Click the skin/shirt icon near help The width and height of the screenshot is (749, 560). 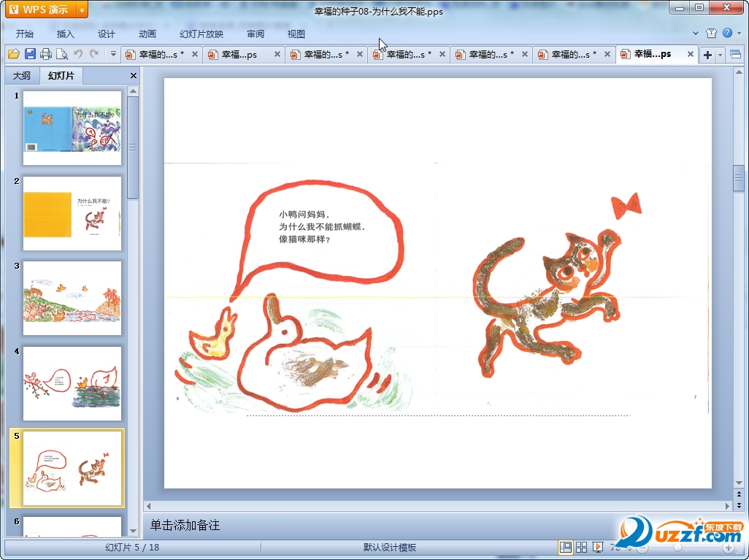click(x=711, y=33)
